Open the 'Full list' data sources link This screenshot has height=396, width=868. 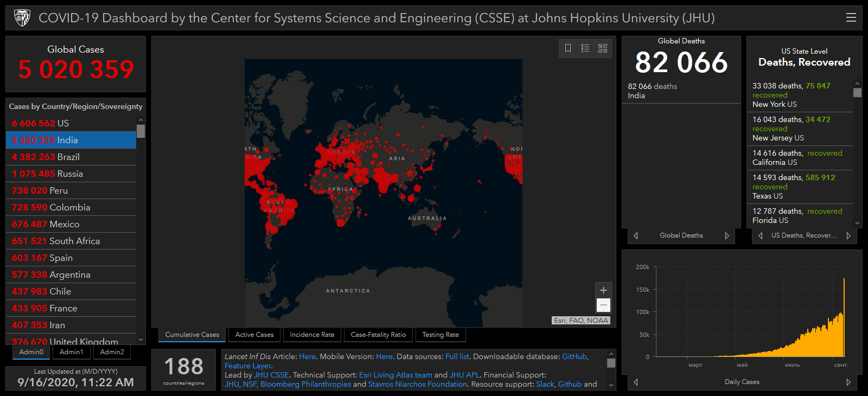[457, 356]
